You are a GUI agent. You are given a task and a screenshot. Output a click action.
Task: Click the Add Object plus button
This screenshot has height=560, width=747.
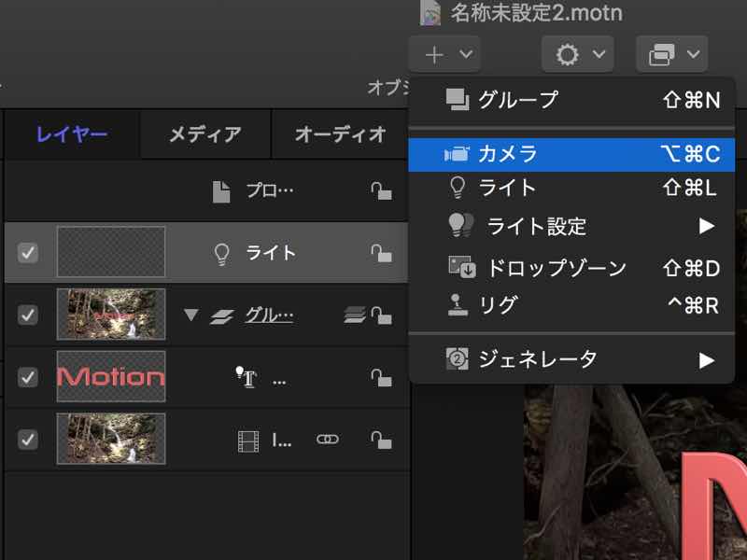445,55
